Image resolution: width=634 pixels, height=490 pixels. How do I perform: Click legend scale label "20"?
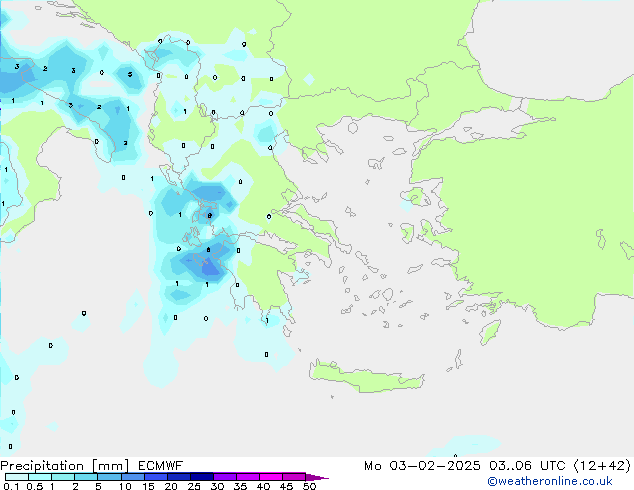click(171, 486)
